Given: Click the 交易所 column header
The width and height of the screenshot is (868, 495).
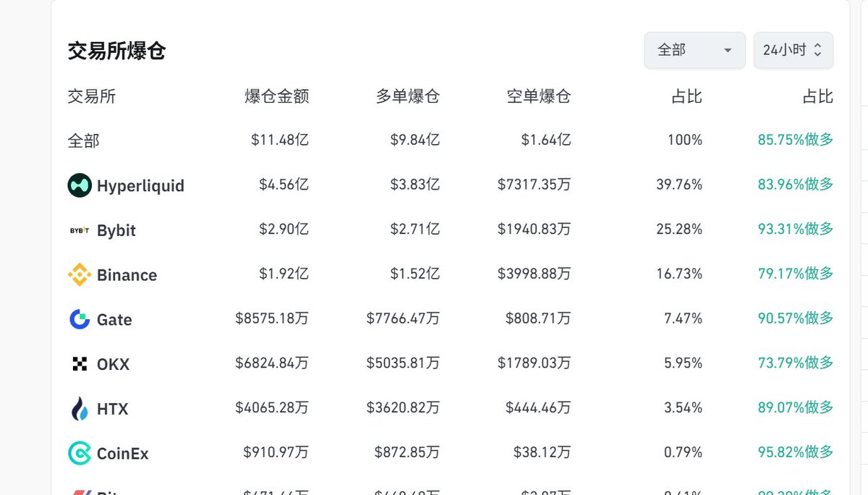Looking at the screenshot, I should pos(91,96).
